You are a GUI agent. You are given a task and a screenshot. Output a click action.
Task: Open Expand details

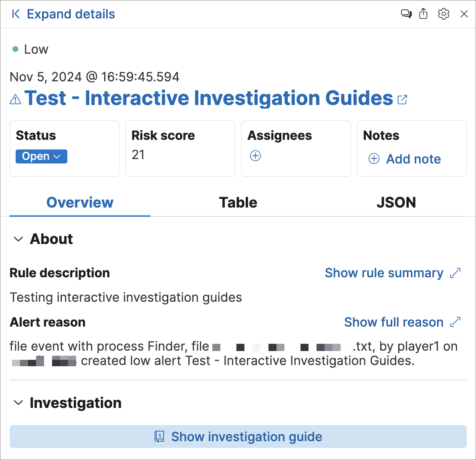click(x=71, y=14)
